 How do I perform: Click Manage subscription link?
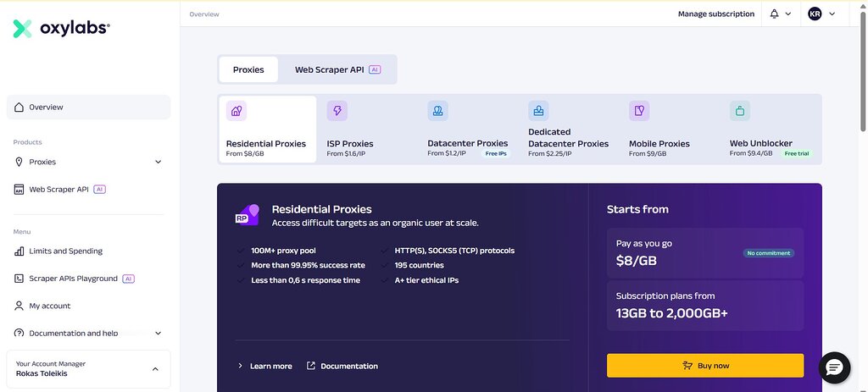coord(715,14)
